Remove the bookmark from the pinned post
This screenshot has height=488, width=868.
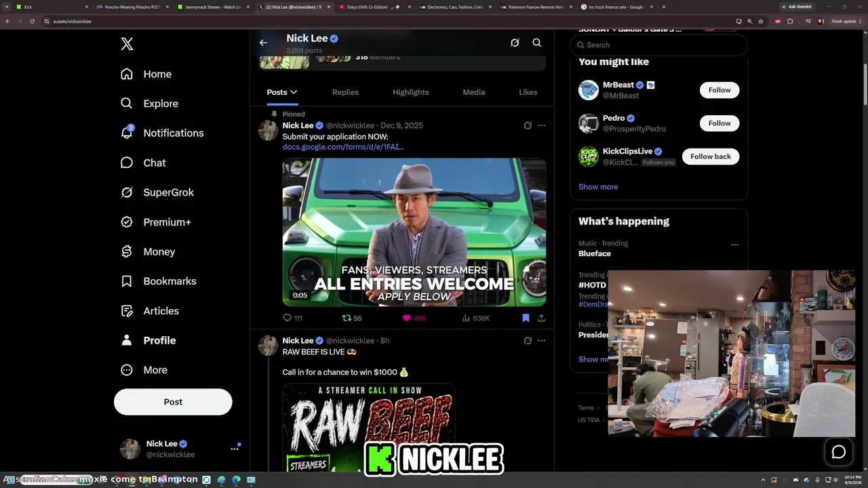pos(526,318)
